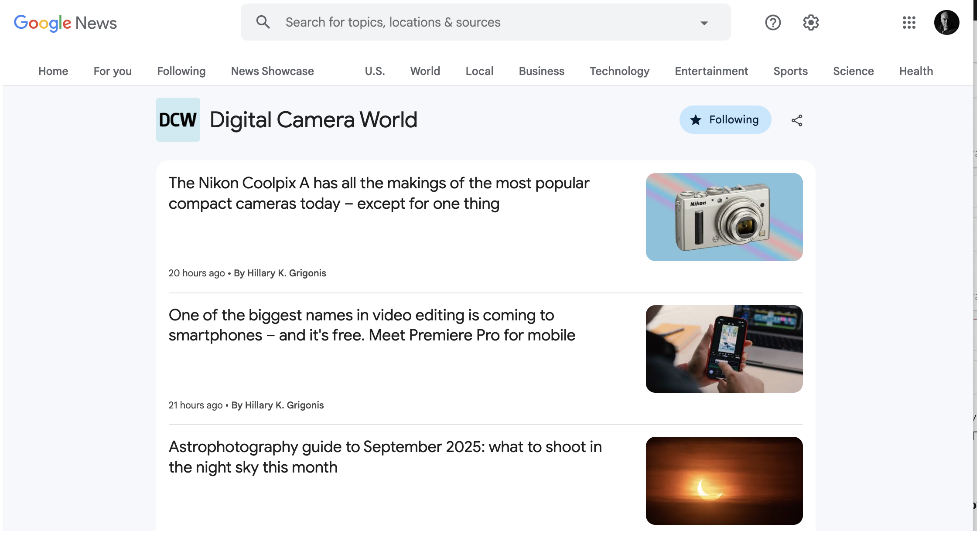Click the '21 hours ago' timestamp
980x551 pixels.
[195, 405]
